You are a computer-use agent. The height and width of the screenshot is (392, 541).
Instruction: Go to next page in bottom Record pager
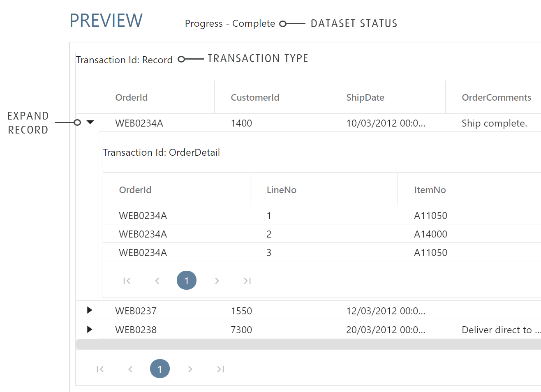[x=190, y=369]
